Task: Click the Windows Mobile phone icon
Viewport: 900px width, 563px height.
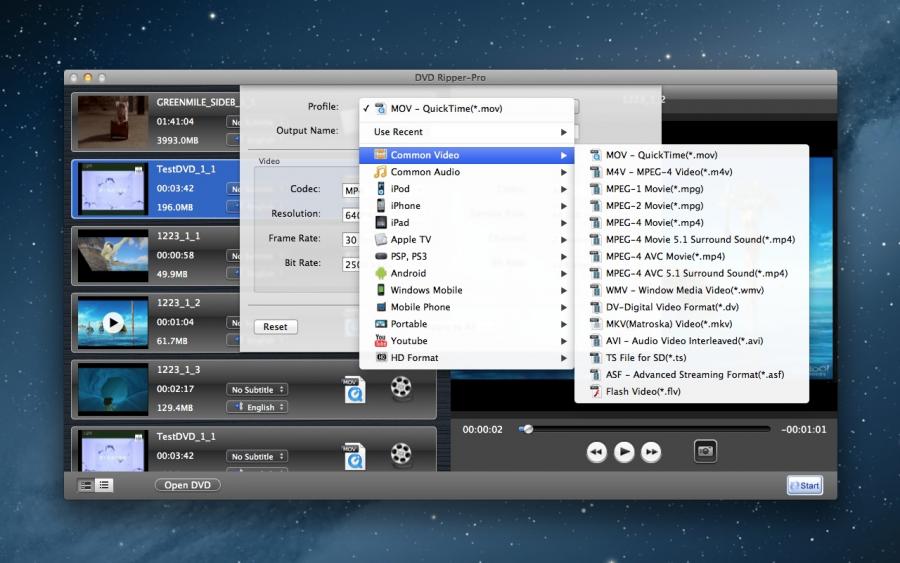Action: tap(381, 290)
